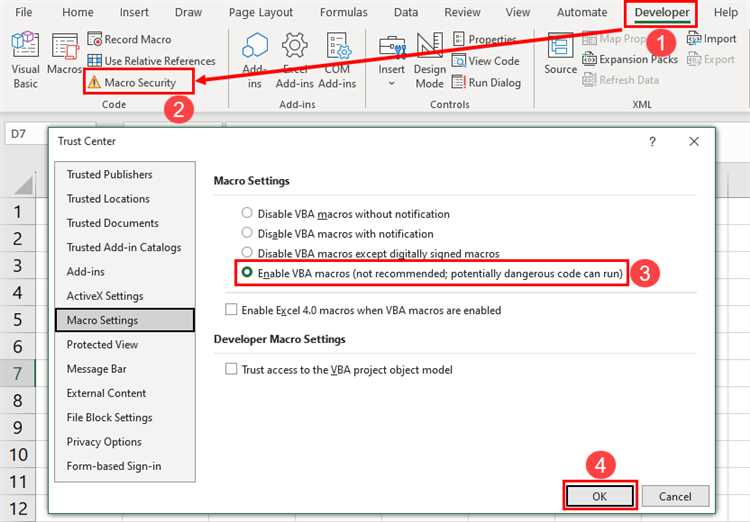Click the Name Box showing D7
The height and width of the screenshot is (522, 750).
click(x=26, y=134)
